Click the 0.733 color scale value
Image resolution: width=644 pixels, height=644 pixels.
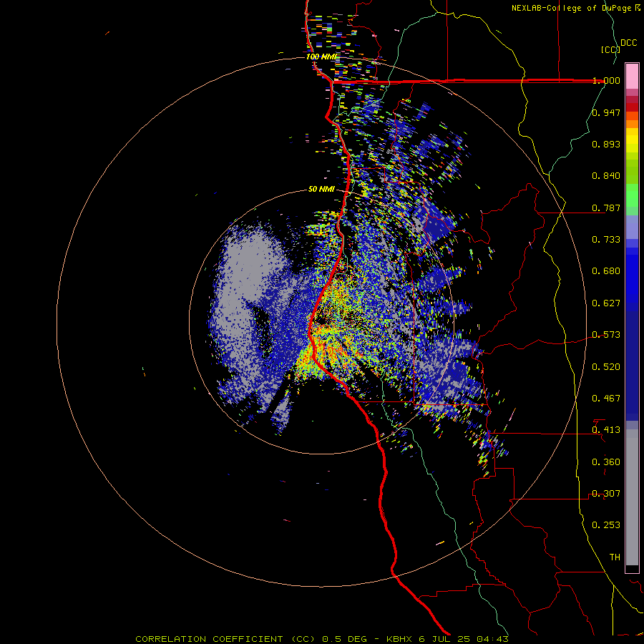606,240
